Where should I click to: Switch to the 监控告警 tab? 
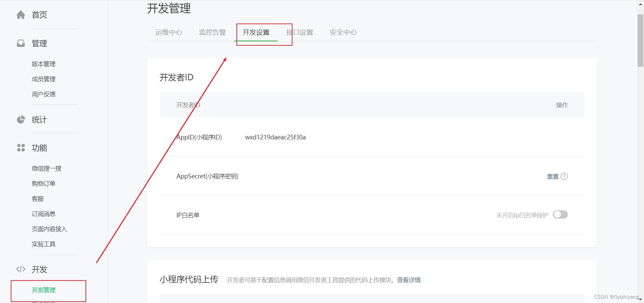[212, 32]
